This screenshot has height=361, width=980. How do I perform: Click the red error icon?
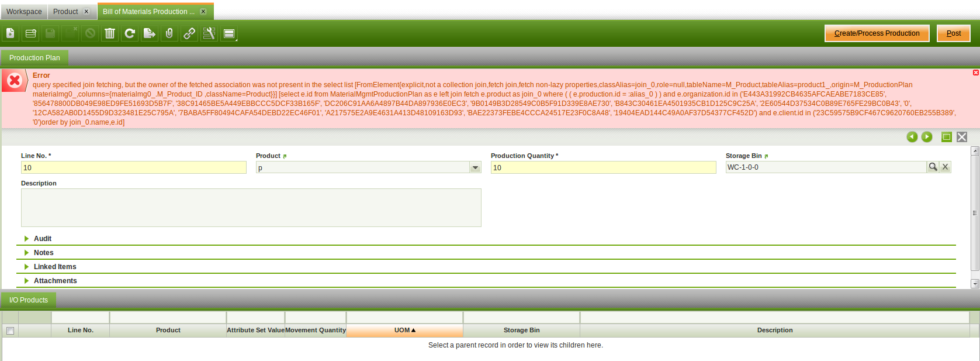click(15, 81)
